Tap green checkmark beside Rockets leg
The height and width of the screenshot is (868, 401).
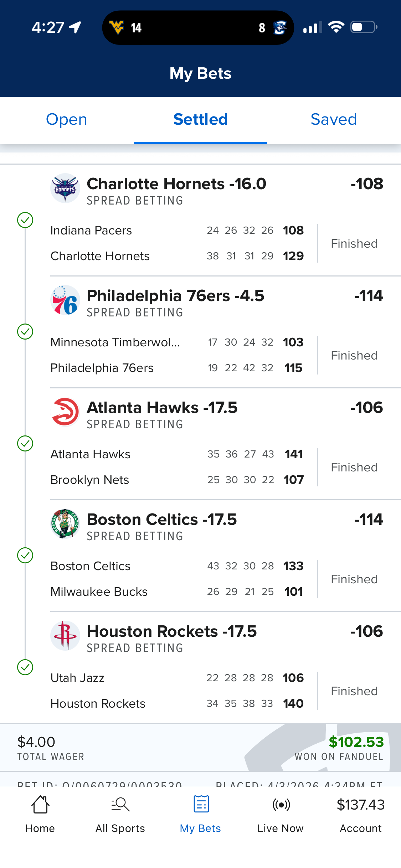coord(25,667)
